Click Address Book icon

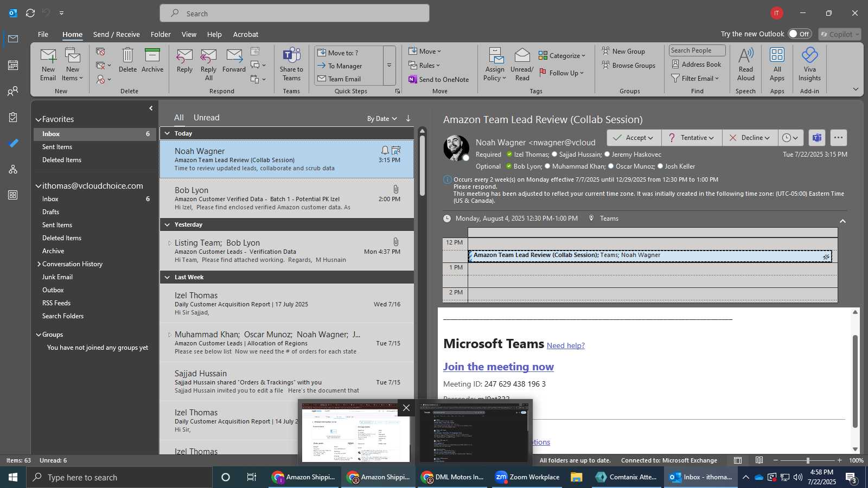coord(675,64)
